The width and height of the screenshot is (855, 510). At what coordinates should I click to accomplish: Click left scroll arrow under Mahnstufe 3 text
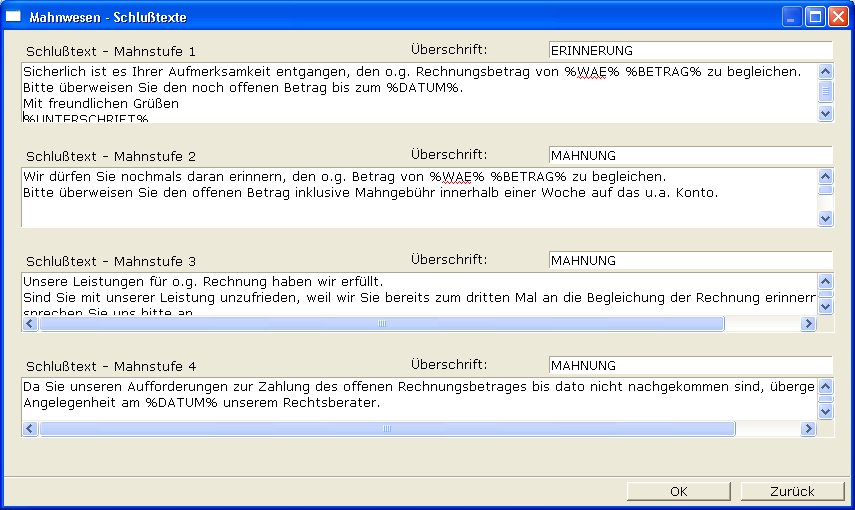[x=30, y=324]
